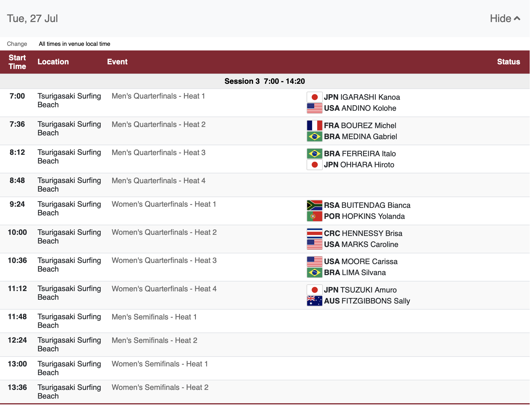Viewport: 532px width, 407px height.
Task: Click the Costa Rica flag beside HENNESSY Brisa
Action: pos(314,233)
